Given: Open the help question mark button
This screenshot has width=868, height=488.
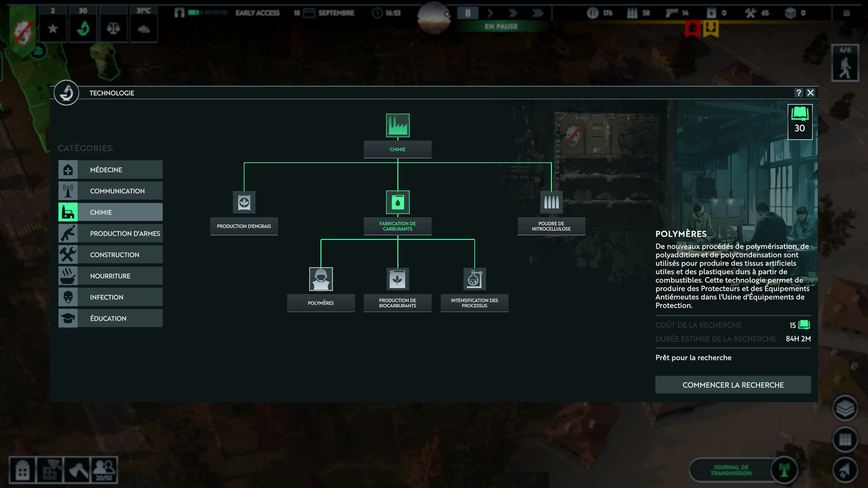Looking at the screenshot, I should click(799, 93).
